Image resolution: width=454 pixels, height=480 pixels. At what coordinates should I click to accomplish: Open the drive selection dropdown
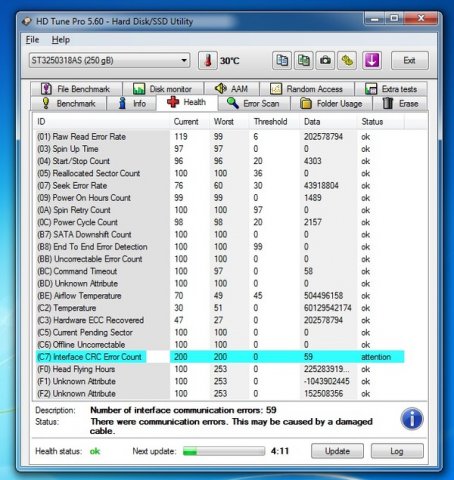(x=109, y=60)
